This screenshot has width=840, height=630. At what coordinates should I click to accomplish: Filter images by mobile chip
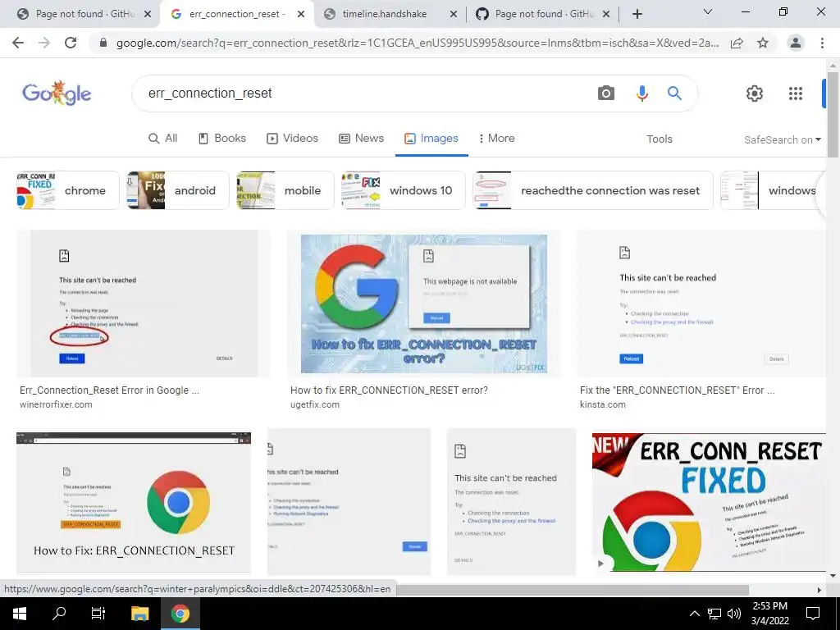point(286,190)
